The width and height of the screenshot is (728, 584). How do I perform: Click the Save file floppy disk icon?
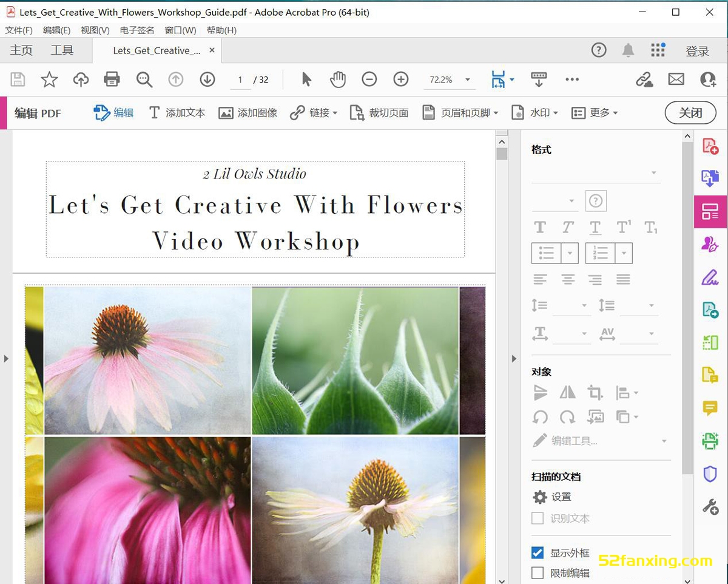click(18, 80)
